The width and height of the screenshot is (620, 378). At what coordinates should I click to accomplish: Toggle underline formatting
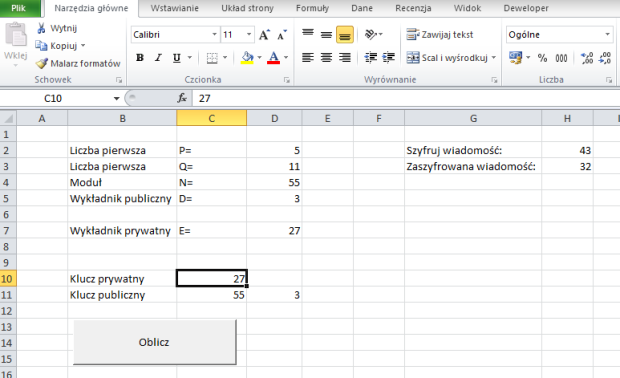tap(176, 58)
